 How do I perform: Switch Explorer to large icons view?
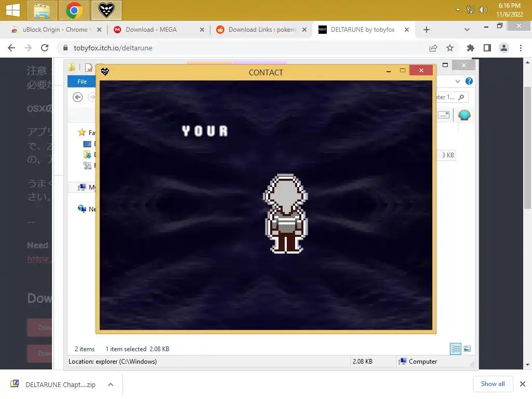pos(467,349)
